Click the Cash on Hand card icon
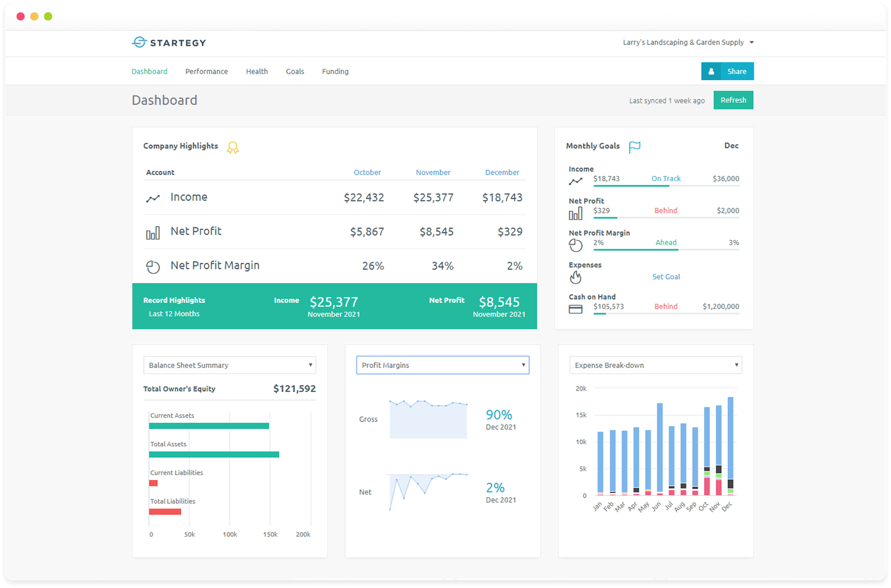This screenshot has height=588, width=891. tap(575, 309)
